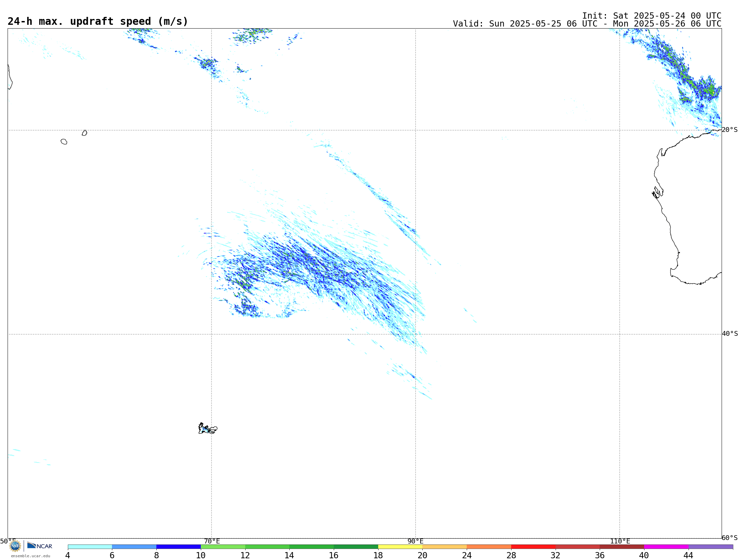Screen dimensions: 744x560
Task: Click colorbar tick label '4'
Action: (x=68, y=555)
